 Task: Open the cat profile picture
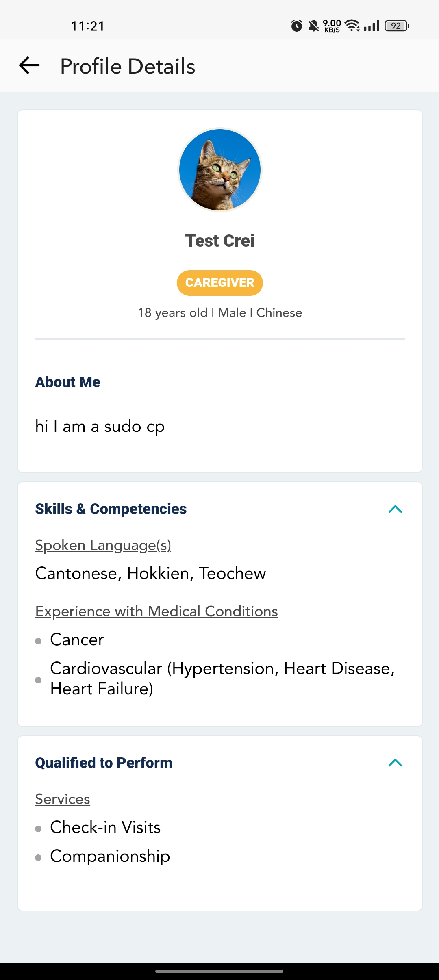click(220, 170)
